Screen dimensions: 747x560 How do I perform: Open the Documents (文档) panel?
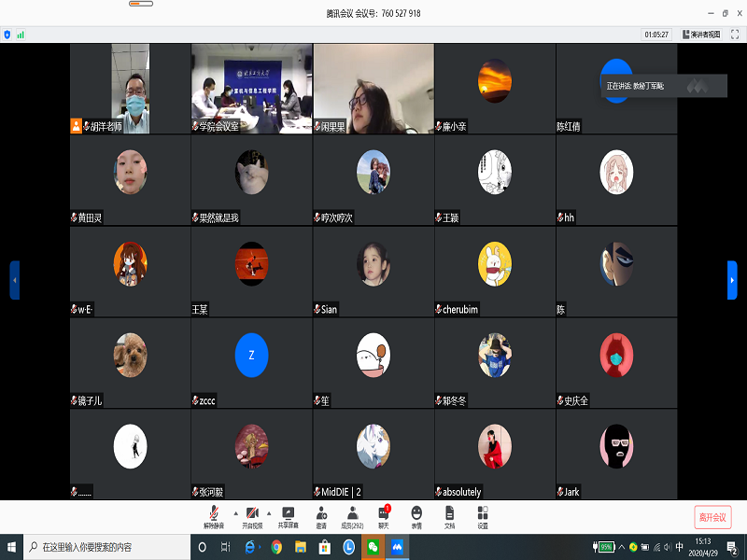449,516
